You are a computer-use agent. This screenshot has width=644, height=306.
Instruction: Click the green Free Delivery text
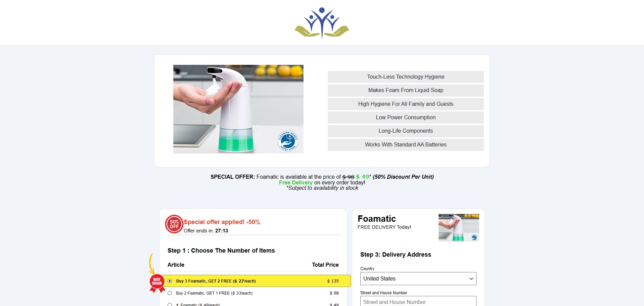pos(295,182)
